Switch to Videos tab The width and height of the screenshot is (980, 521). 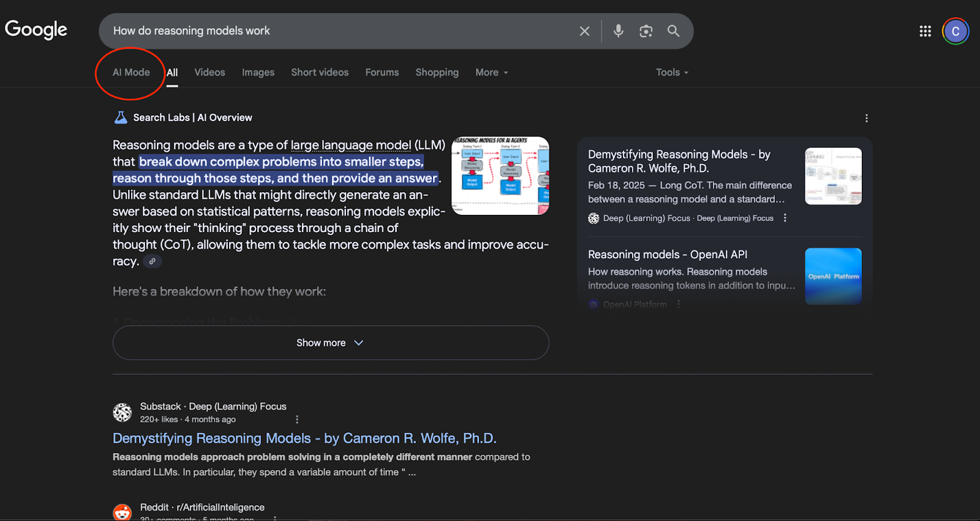[209, 72]
